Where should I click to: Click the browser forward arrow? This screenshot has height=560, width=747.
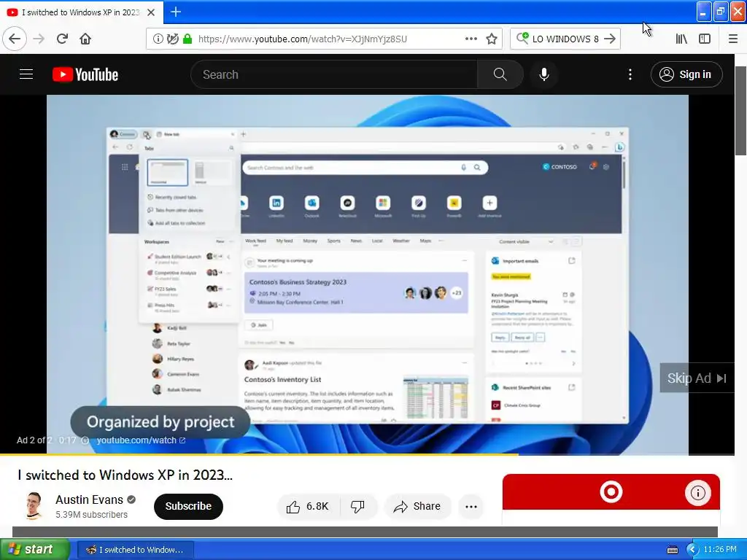click(39, 39)
